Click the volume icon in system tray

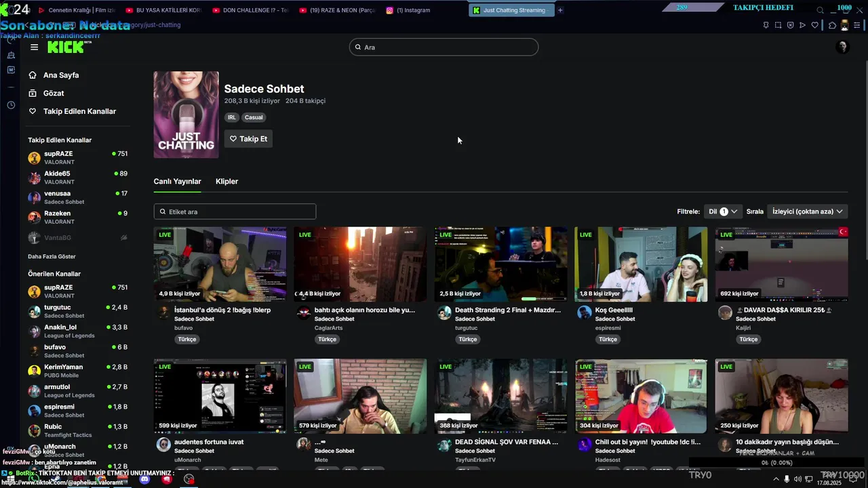[x=797, y=479]
